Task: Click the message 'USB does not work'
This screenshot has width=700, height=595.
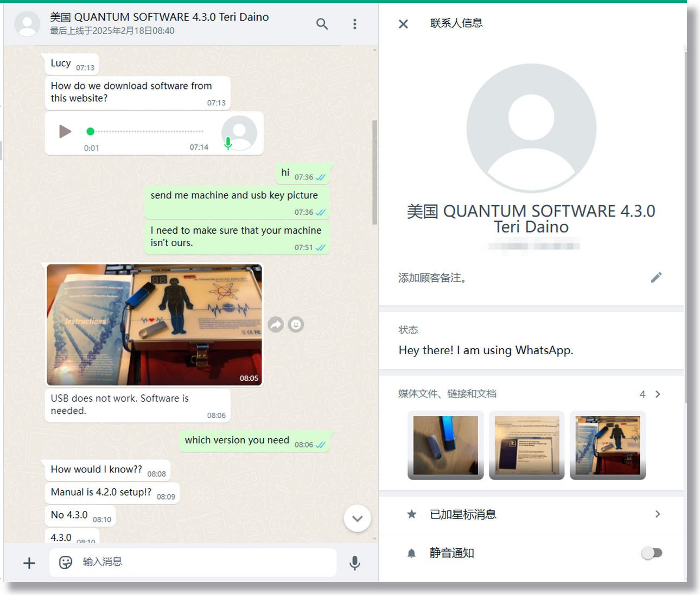Action: (x=138, y=405)
